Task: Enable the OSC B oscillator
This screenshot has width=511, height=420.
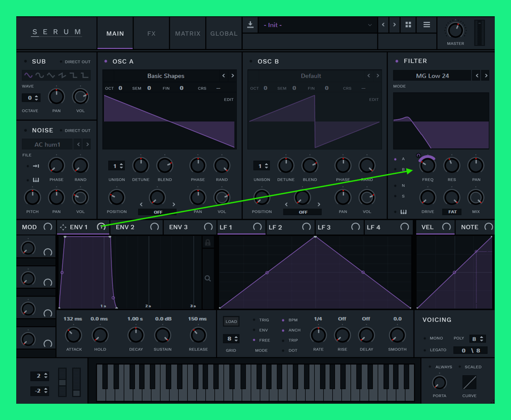Action: point(251,61)
